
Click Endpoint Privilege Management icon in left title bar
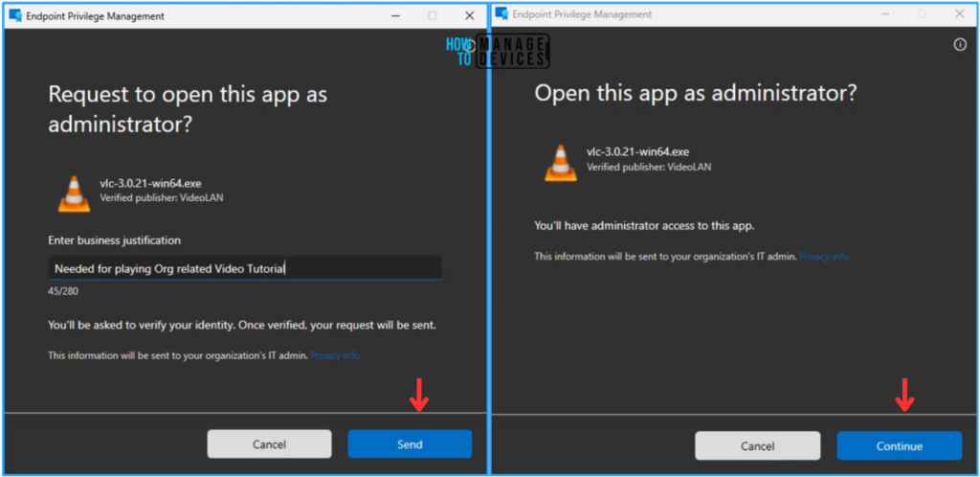tap(15, 15)
